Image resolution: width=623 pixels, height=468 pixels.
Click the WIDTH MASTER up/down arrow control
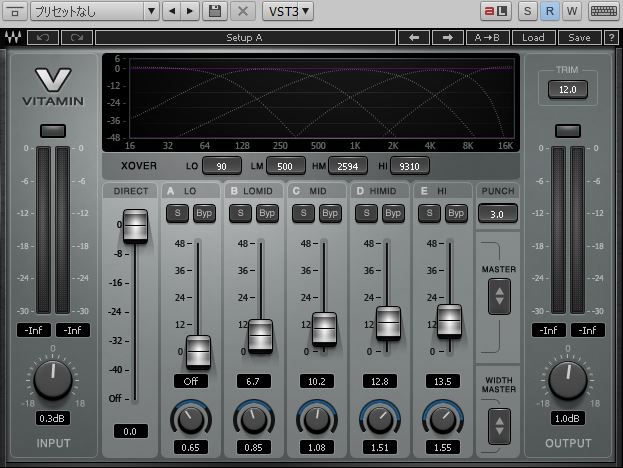pos(499,426)
